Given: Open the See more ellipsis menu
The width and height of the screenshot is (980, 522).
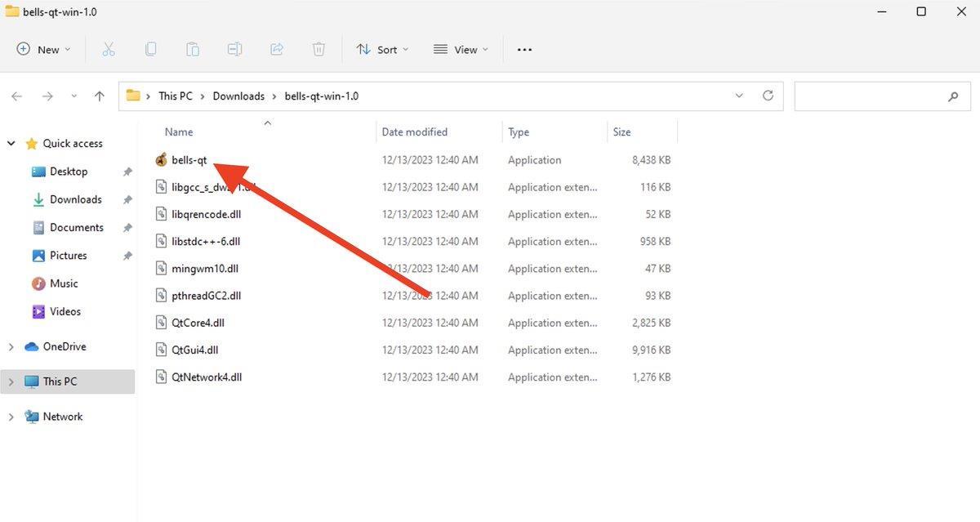Looking at the screenshot, I should pyautogui.click(x=524, y=50).
